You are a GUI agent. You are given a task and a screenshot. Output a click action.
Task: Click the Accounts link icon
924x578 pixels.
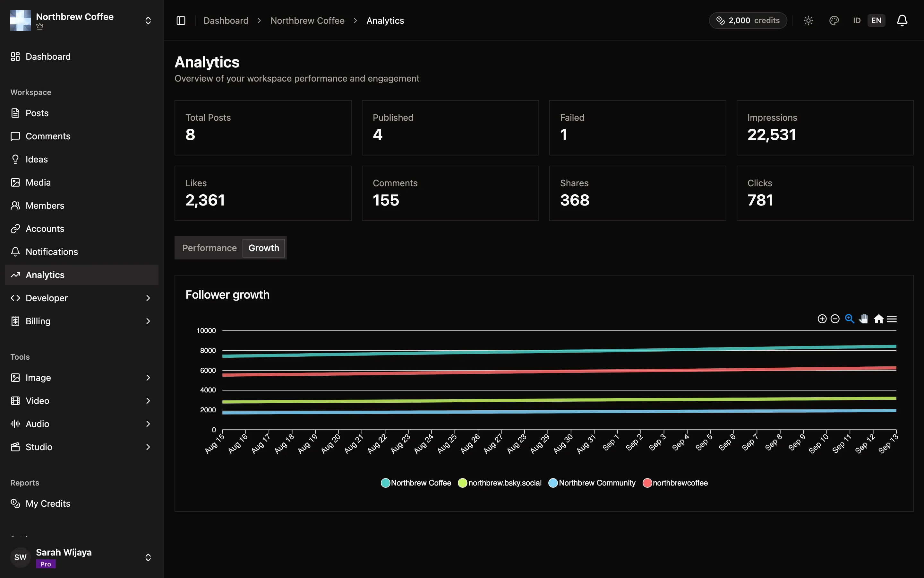[15, 229]
